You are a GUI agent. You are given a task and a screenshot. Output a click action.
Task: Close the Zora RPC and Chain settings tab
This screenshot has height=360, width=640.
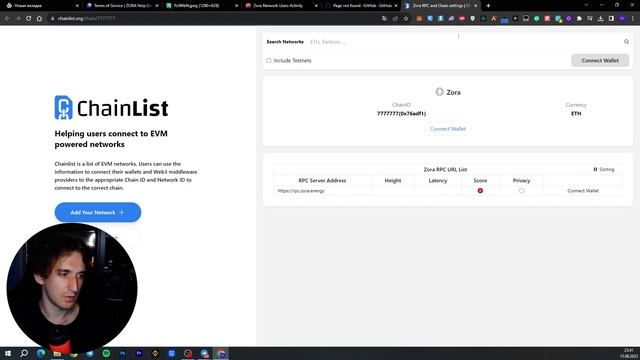coord(476,6)
